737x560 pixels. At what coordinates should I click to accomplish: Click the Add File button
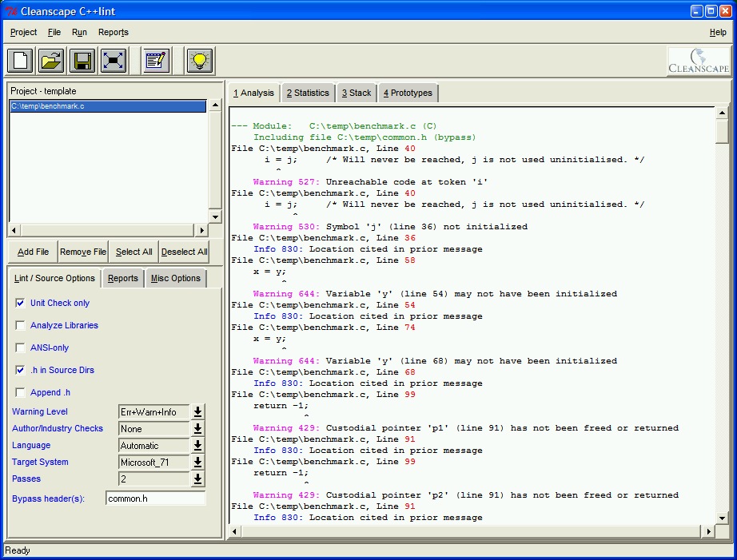click(x=33, y=252)
